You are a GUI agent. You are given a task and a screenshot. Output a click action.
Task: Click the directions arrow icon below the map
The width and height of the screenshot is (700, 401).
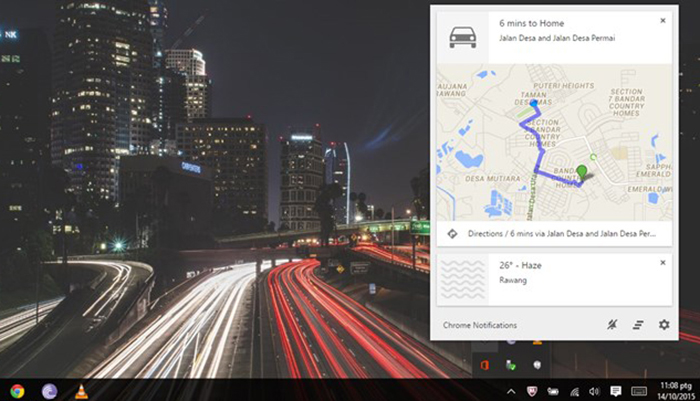(451, 233)
